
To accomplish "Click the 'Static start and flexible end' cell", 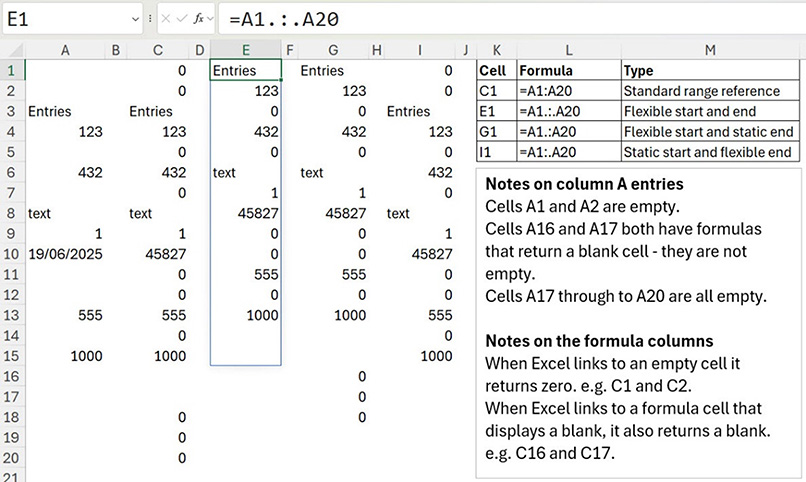I will point(710,152).
